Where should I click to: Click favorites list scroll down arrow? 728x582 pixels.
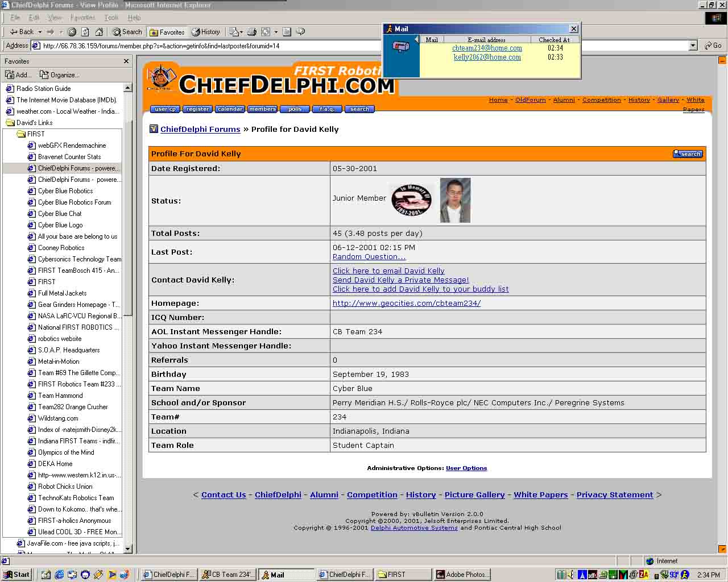pos(127,548)
